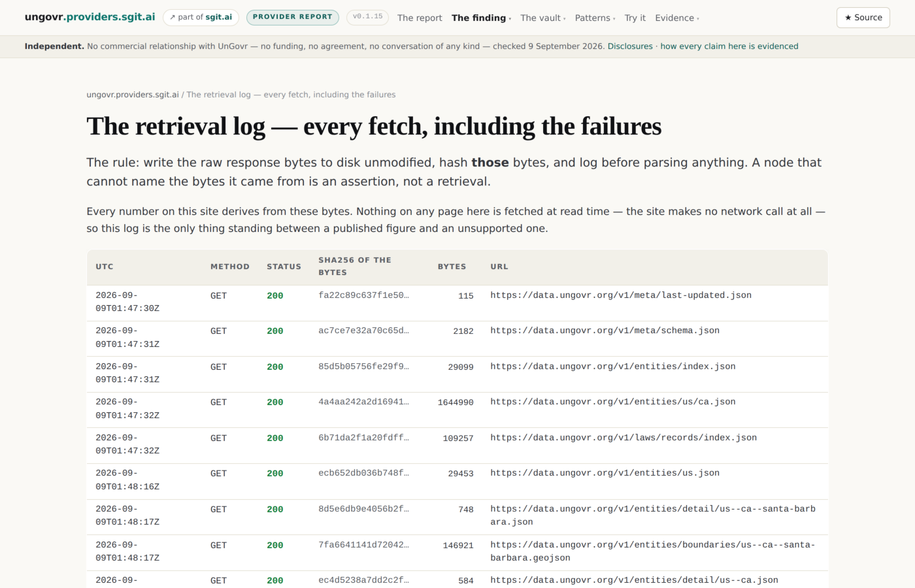This screenshot has height=588, width=915.
Task: Expand the Evidence dropdown menu
Action: click(677, 18)
